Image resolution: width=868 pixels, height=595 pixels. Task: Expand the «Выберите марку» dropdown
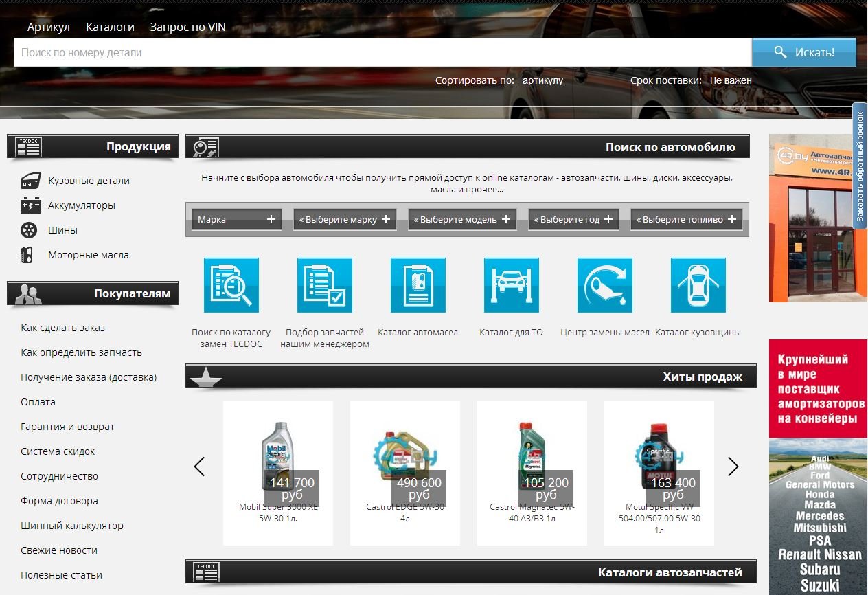coord(345,220)
